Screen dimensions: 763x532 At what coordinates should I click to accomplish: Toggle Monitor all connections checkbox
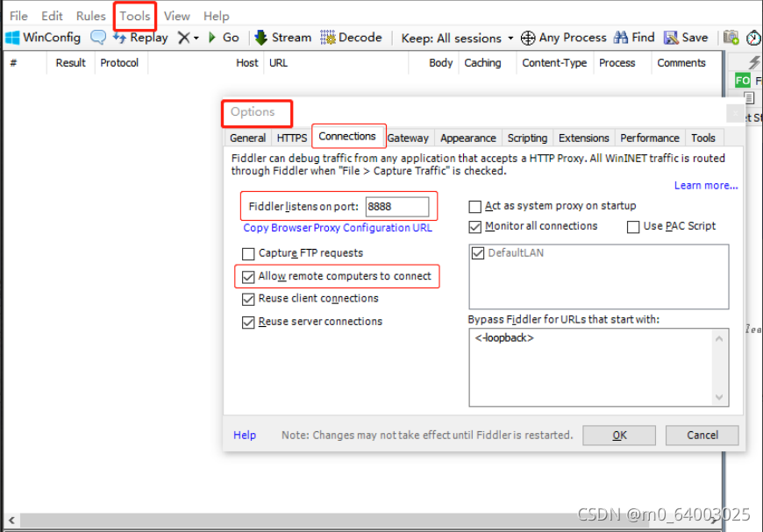pyautogui.click(x=475, y=227)
